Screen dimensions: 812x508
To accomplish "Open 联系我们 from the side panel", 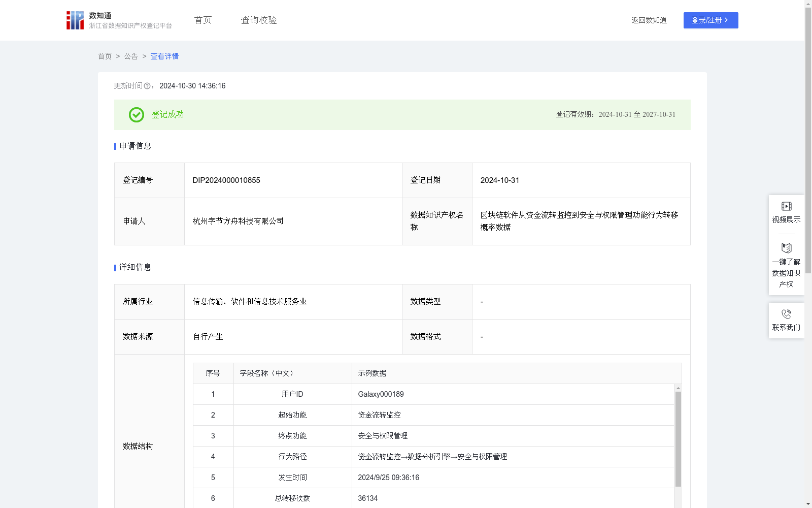I will (786, 321).
